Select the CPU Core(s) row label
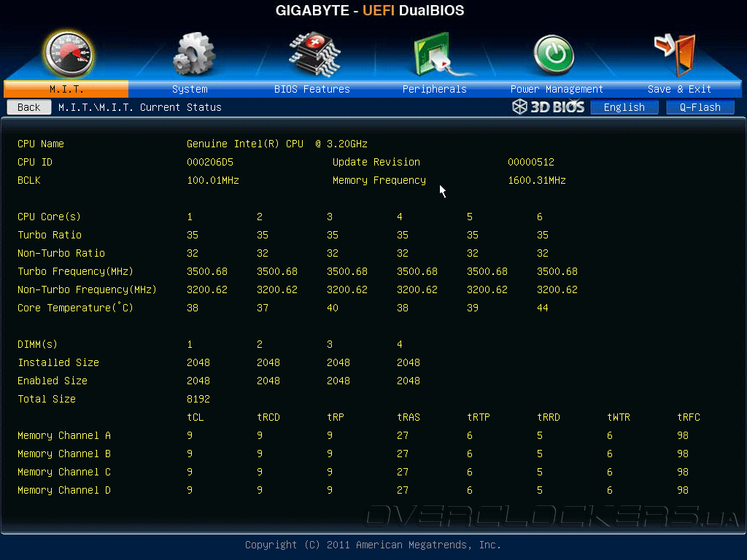747x560 pixels. pos(49,217)
